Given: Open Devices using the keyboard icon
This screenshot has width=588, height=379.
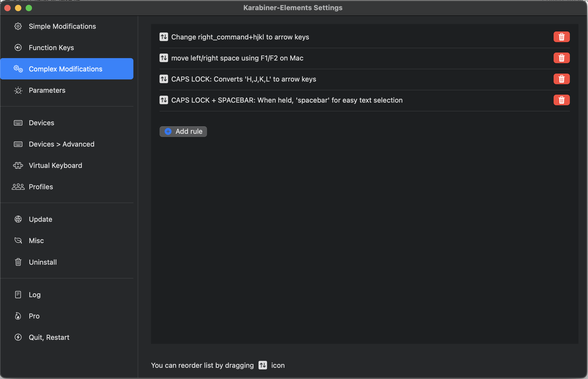Looking at the screenshot, I should pos(18,123).
